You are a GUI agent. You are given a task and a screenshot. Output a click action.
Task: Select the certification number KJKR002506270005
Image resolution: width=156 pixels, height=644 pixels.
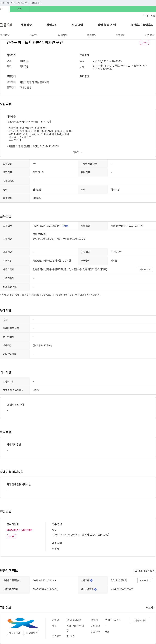(122, 589)
